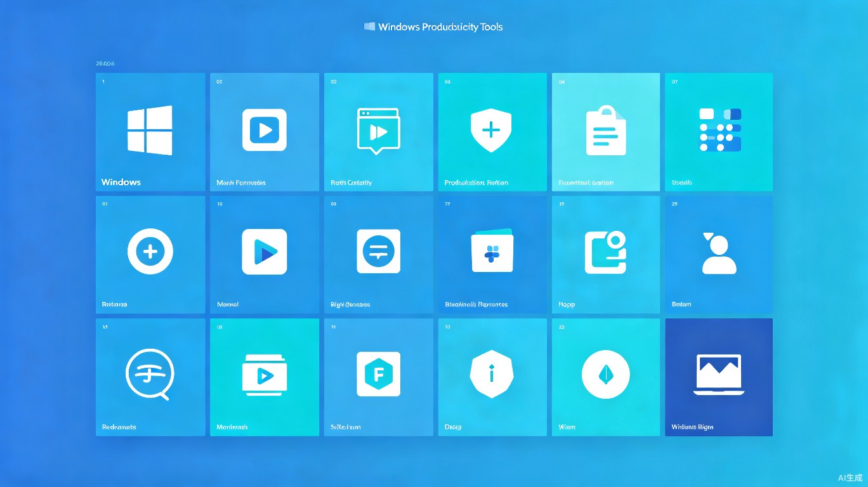This screenshot has width=868, height=487.
Task: Launch the fast-forward window with speech pointer icon
Action: (x=378, y=131)
